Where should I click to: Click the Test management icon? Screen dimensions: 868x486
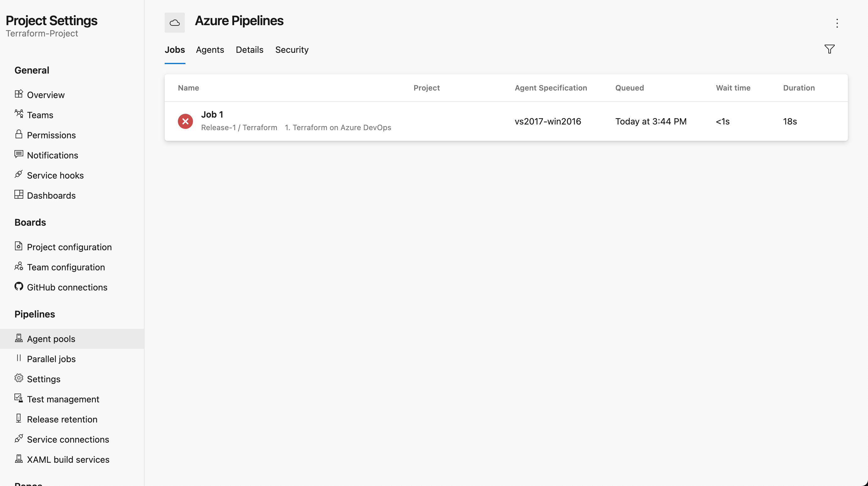(x=19, y=398)
